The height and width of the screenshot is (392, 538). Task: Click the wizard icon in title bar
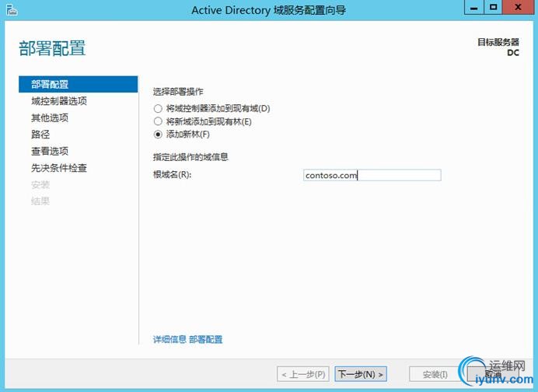[12, 9]
